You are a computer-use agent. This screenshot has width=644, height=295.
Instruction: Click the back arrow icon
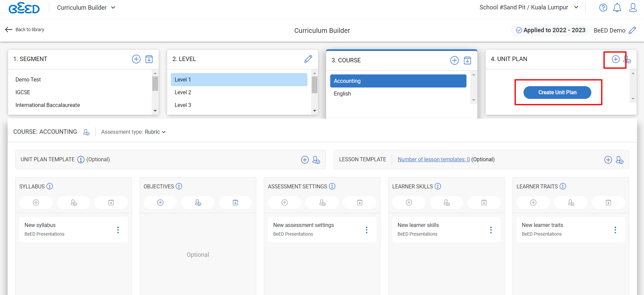(9, 29)
